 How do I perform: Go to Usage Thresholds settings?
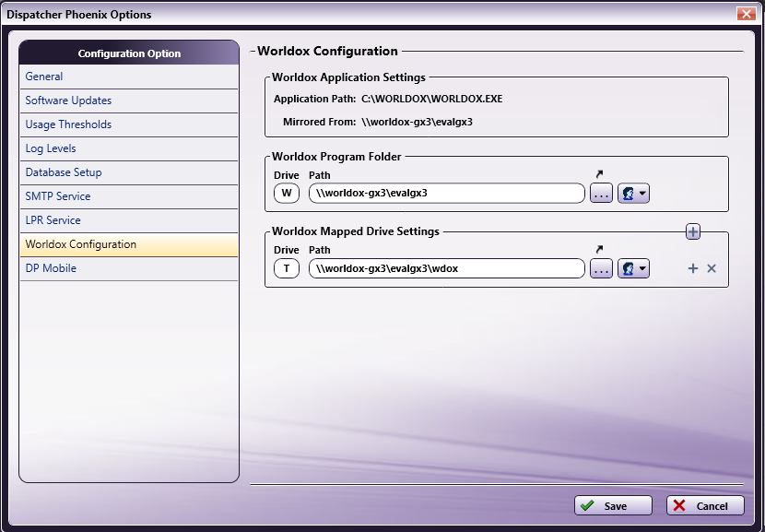click(129, 124)
